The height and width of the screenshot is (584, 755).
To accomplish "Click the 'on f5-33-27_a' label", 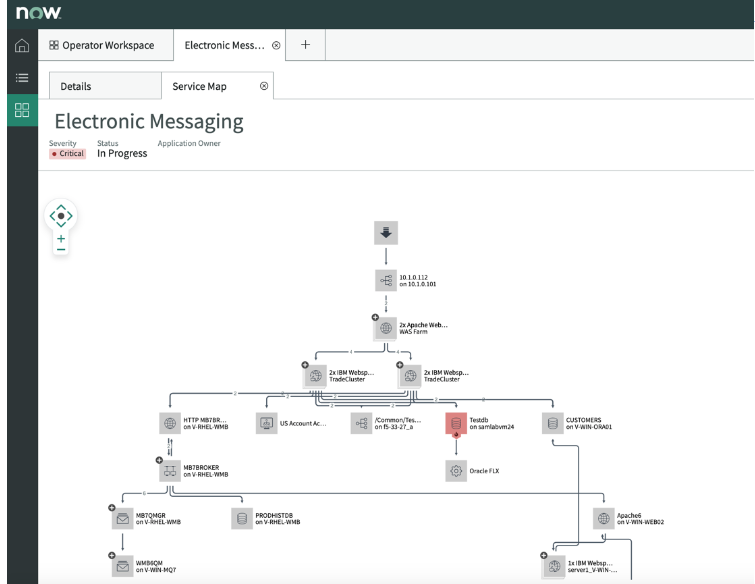I will 394,427.
